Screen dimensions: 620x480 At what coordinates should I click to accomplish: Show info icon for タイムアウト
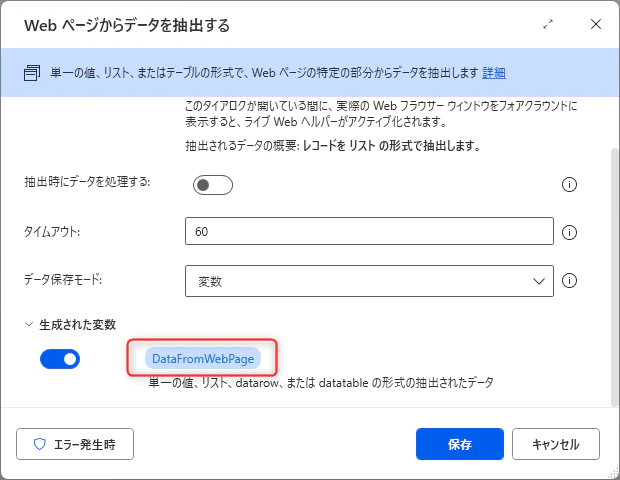pyautogui.click(x=569, y=232)
